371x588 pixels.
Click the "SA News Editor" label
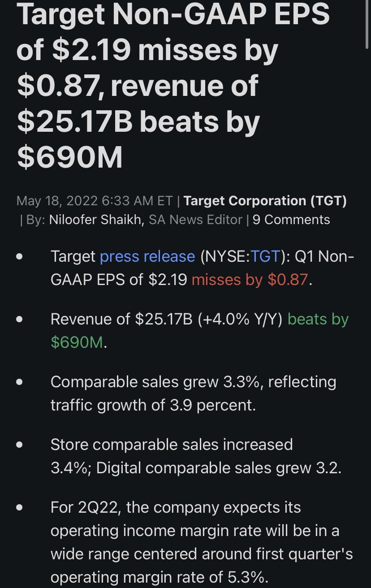(x=195, y=220)
